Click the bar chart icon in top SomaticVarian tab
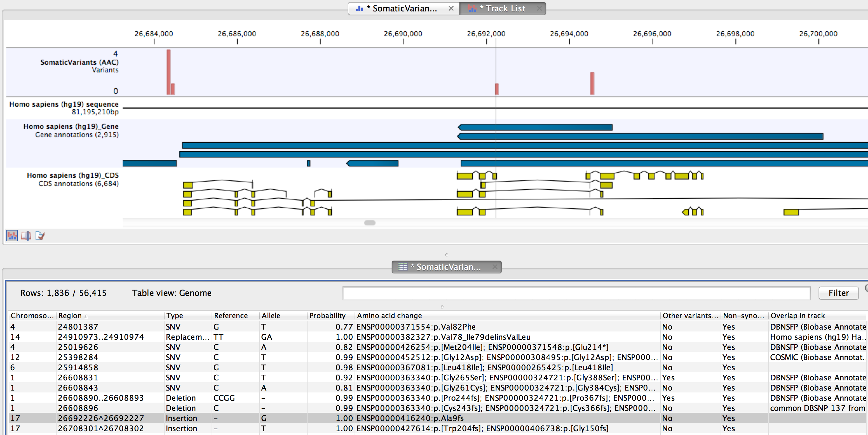 tap(359, 9)
